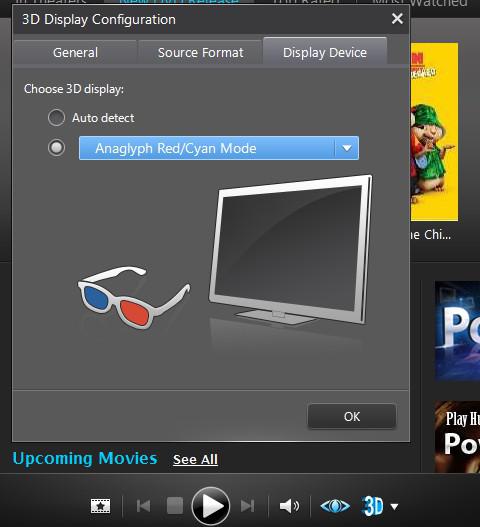Skip to the next chapter
480x527 pixels.
pyautogui.click(x=247, y=506)
